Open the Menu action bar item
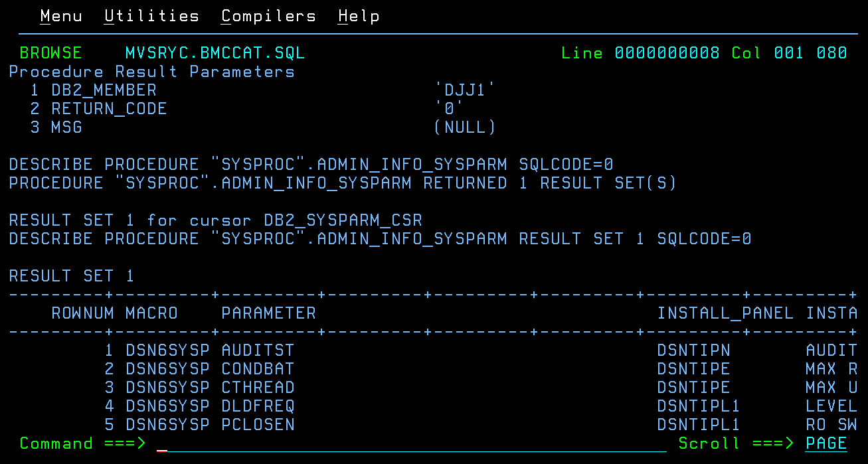Image resolution: width=868 pixels, height=464 pixels. point(61,16)
